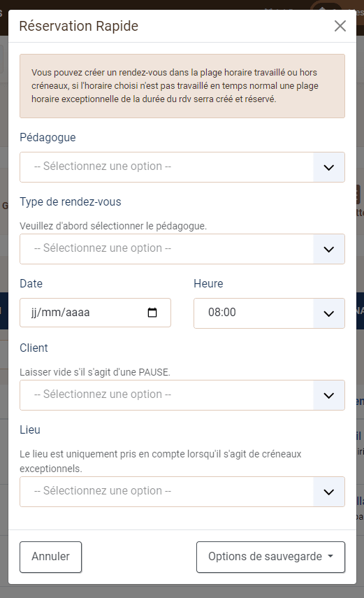Image resolution: width=364 pixels, height=598 pixels.
Task: Click the Date field label
Action: click(31, 283)
